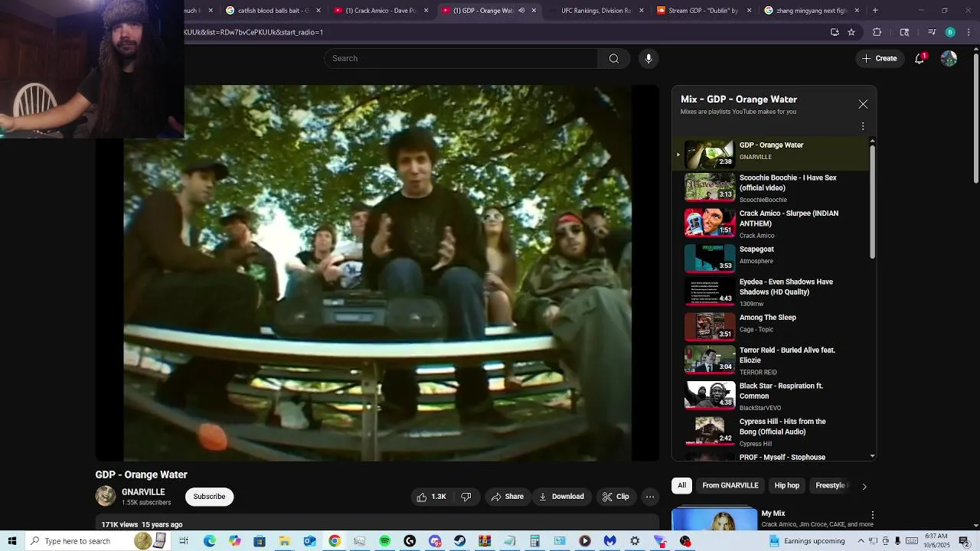Open more actions ellipsis beside Clip
The image size is (980, 551).
click(x=650, y=497)
